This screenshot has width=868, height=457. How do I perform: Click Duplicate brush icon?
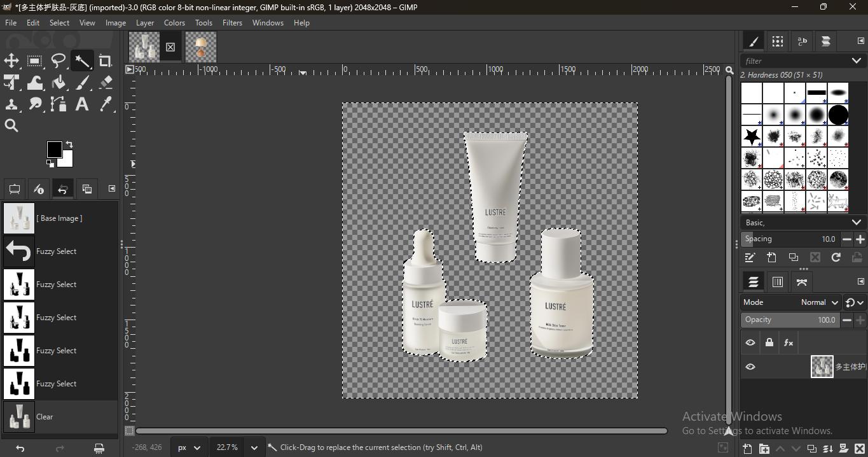794,258
